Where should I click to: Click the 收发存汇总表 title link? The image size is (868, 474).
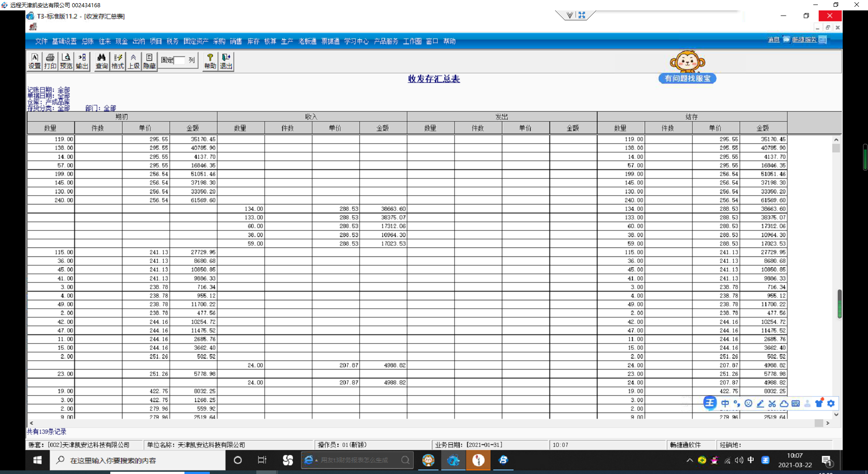click(434, 79)
